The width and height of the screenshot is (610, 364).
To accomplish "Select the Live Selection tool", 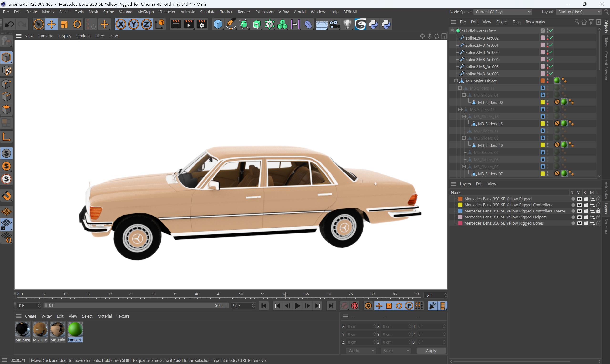I will click(x=39, y=24).
